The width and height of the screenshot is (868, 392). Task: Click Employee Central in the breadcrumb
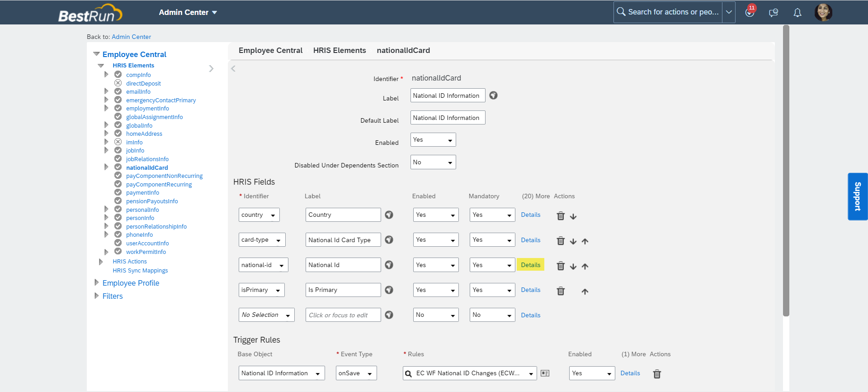(270, 50)
